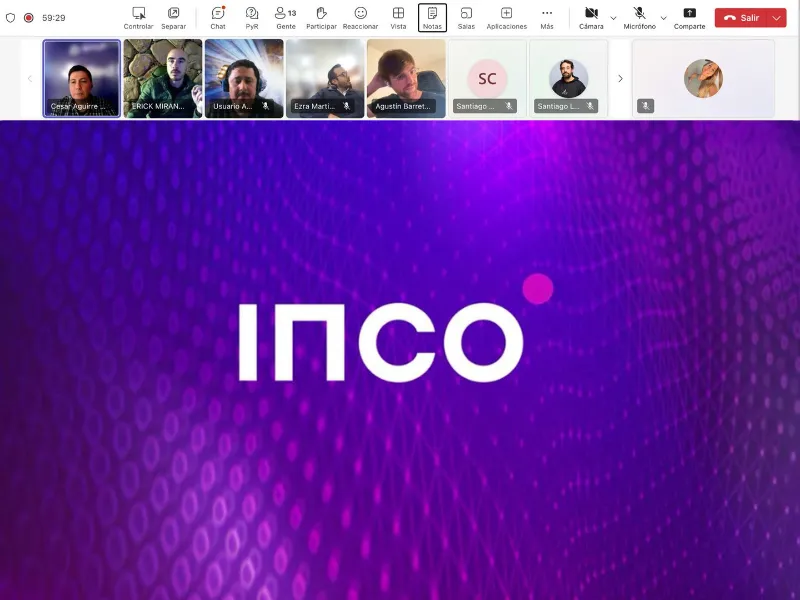Open the Más options menu

[547, 17]
